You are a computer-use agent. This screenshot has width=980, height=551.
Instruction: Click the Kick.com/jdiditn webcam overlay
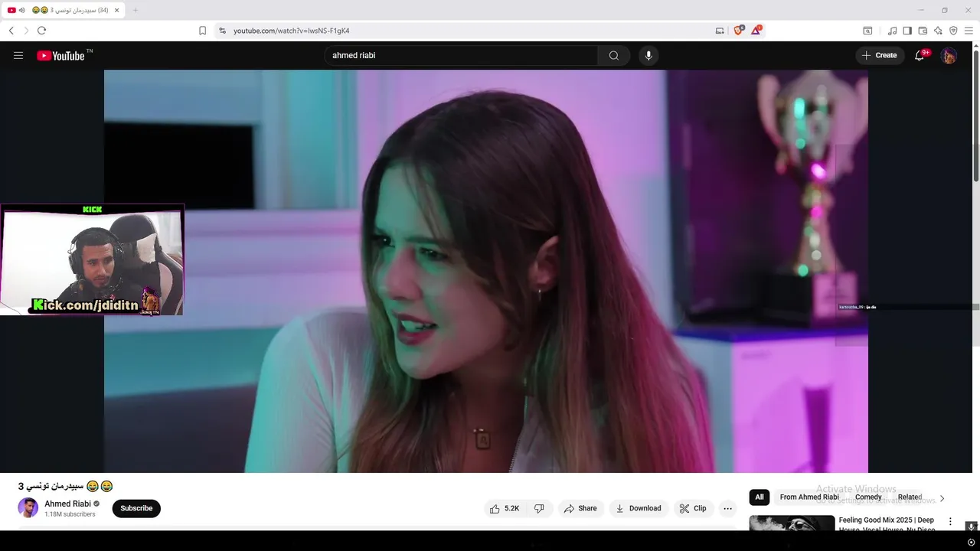click(x=92, y=260)
